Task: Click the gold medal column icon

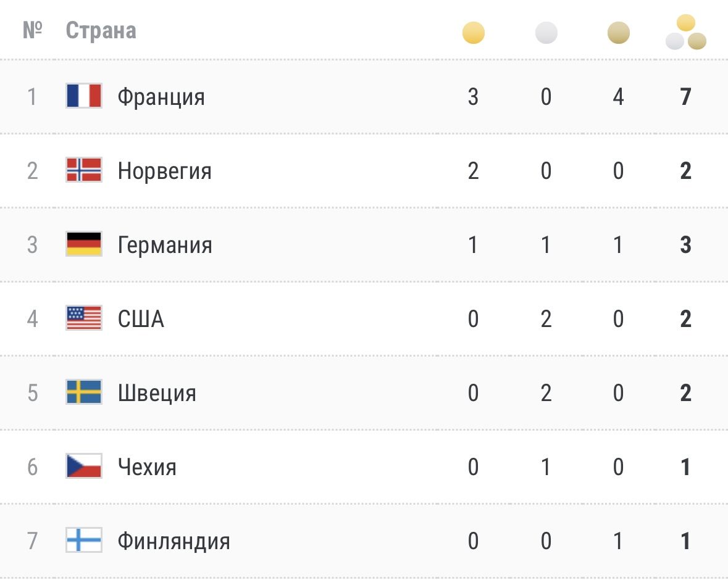Action: [473, 33]
